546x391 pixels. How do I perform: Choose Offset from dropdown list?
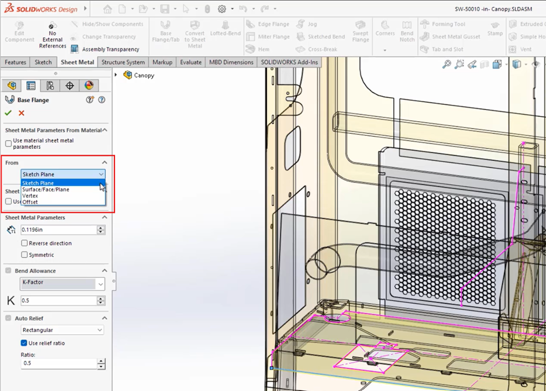click(x=63, y=202)
